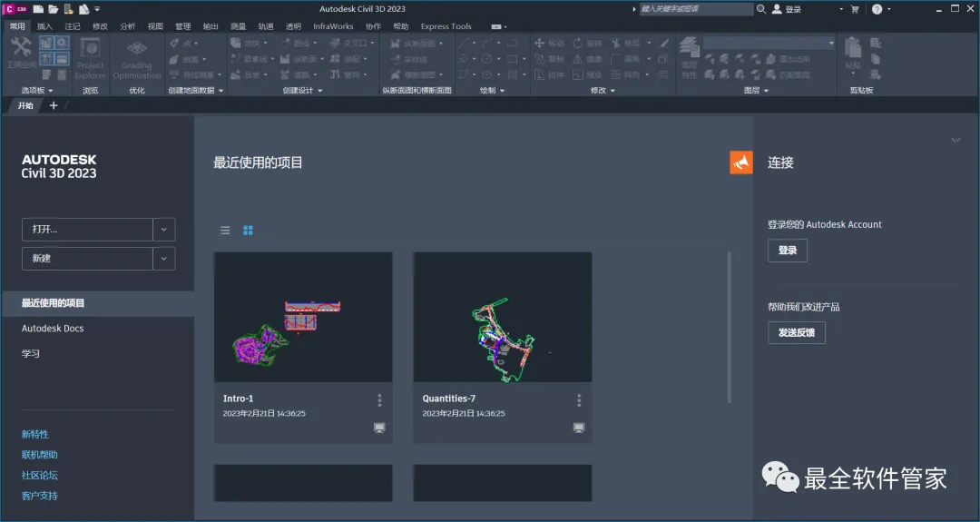Select the 开始 document tab
Image resolution: width=980 pixels, height=522 pixels.
25,105
